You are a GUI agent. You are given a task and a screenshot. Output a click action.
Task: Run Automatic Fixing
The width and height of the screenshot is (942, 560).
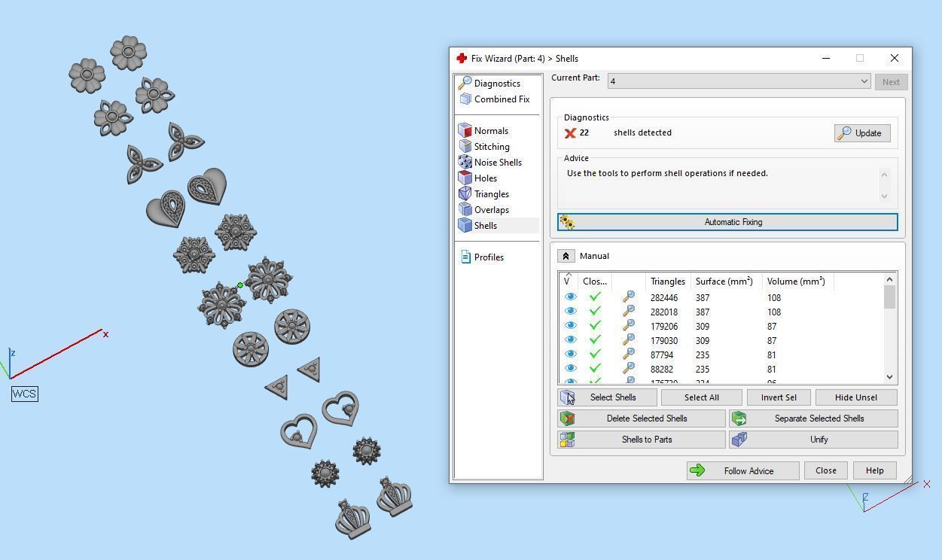(x=727, y=222)
